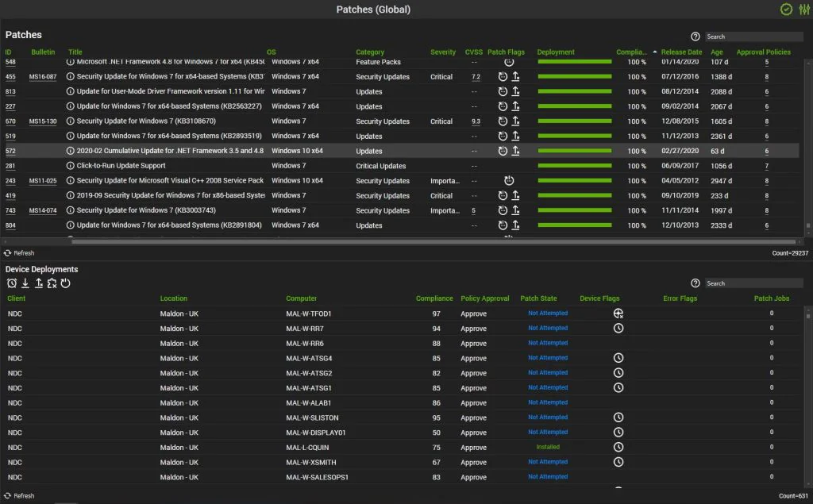Sort patches by the Title column
Screen dimensions: 813x504
click(75, 52)
